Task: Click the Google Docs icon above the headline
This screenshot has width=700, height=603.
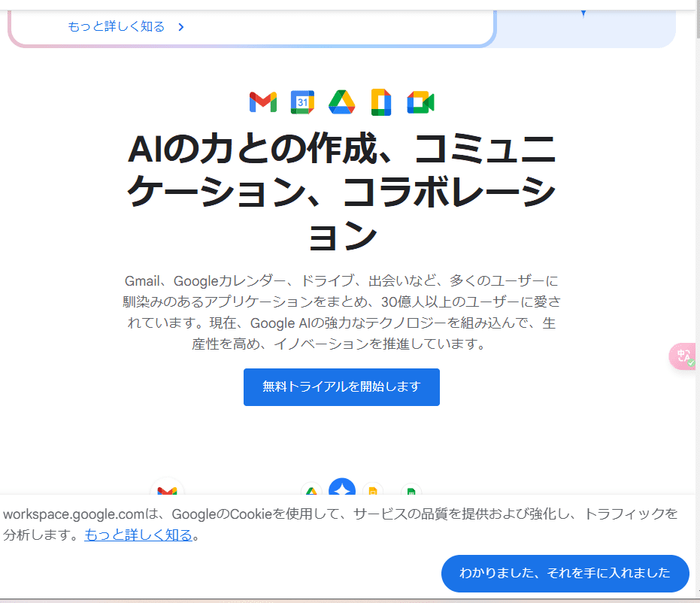Action: pos(380,102)
